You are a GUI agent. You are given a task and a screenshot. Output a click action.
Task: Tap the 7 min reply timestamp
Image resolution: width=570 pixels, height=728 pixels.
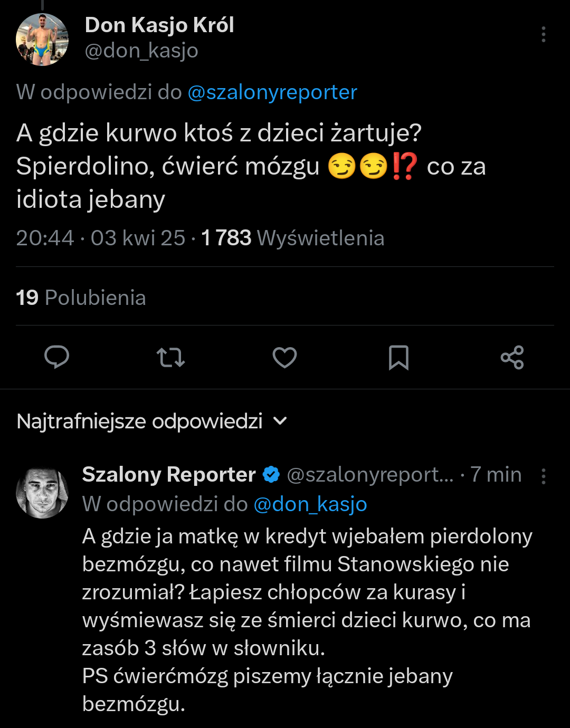[x=496, y=475]
